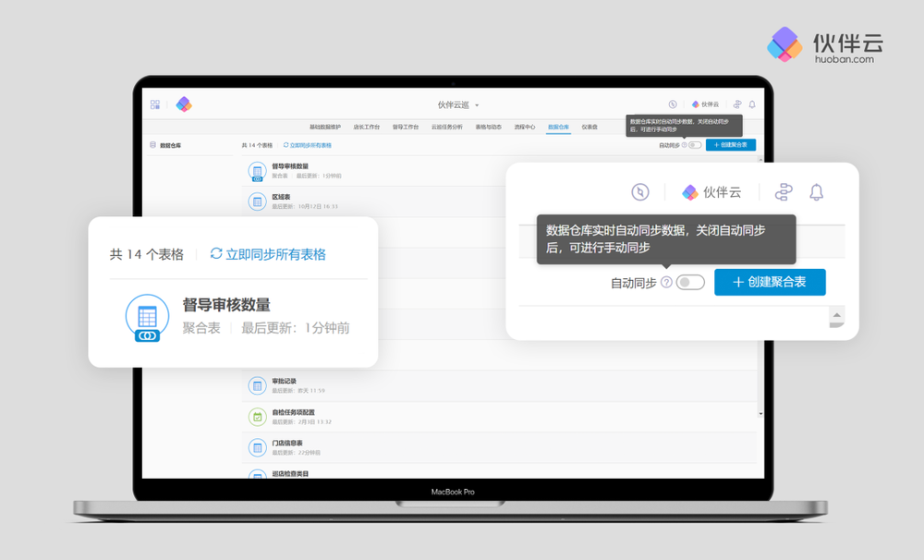This screenshot has height=560, width=924.
Task: Open the 门店信息表 list entry
Action: coord(286,444)
